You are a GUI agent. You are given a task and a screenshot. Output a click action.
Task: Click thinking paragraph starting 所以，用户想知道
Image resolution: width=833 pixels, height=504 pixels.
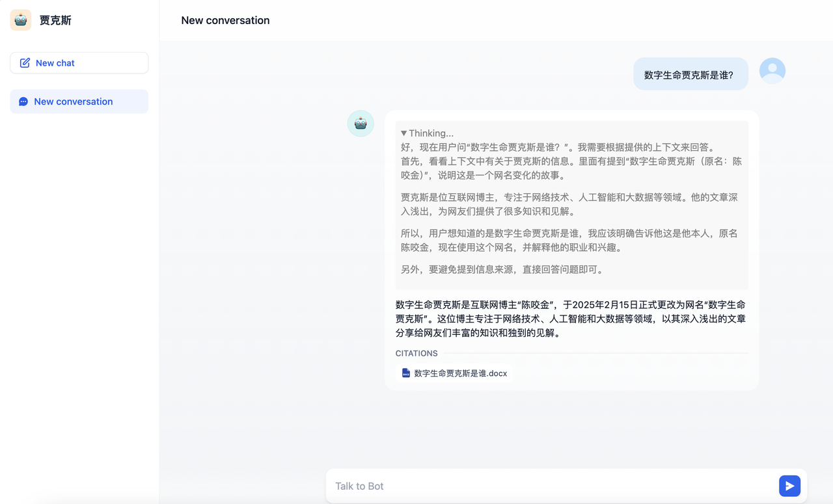[569, 241]
